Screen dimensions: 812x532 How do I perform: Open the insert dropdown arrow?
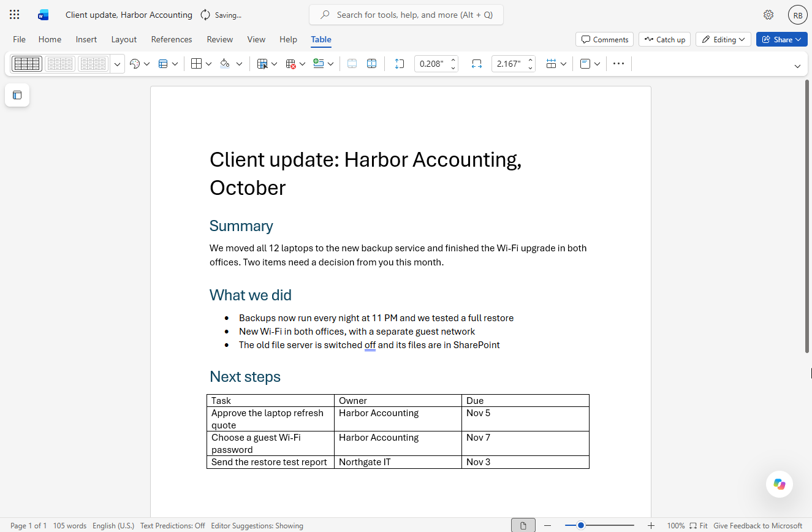[x=330, y=64]
